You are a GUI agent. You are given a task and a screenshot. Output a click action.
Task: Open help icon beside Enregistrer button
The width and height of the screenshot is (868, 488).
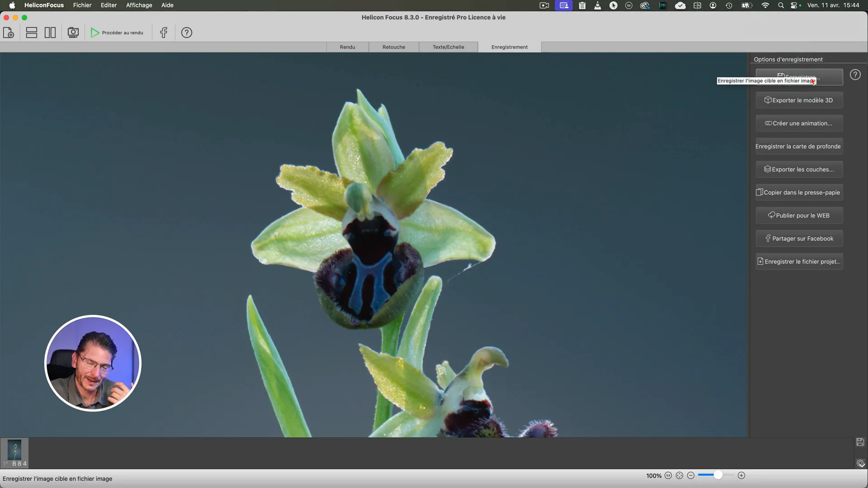coord(855,75)
